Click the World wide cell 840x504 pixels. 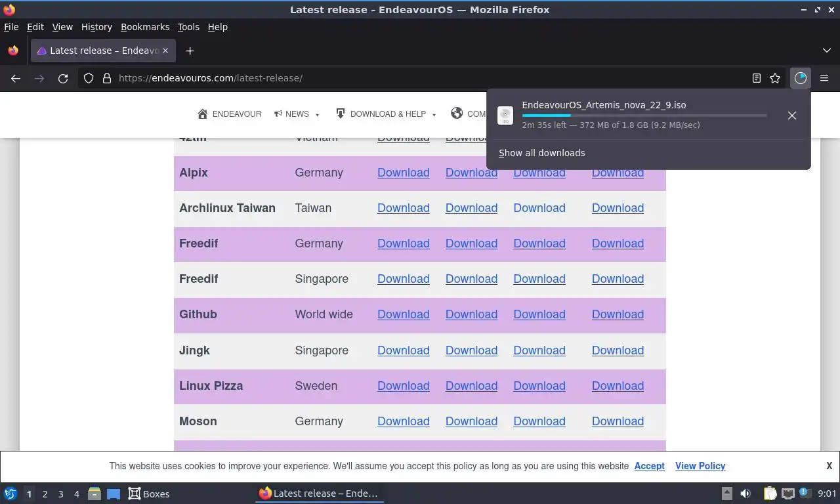324,314
